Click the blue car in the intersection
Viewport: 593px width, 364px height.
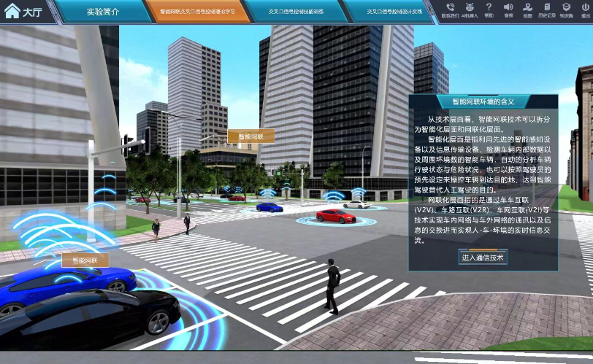click(269, 207)
